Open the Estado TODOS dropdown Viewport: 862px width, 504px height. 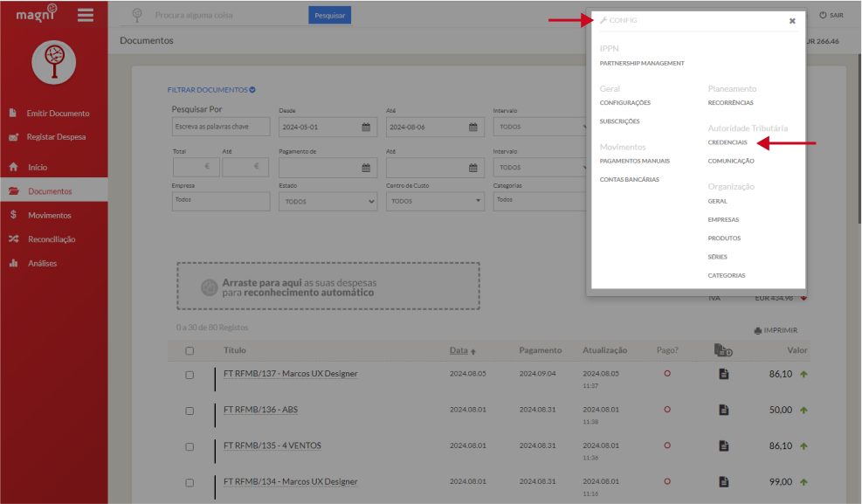[x=328, y=201]
